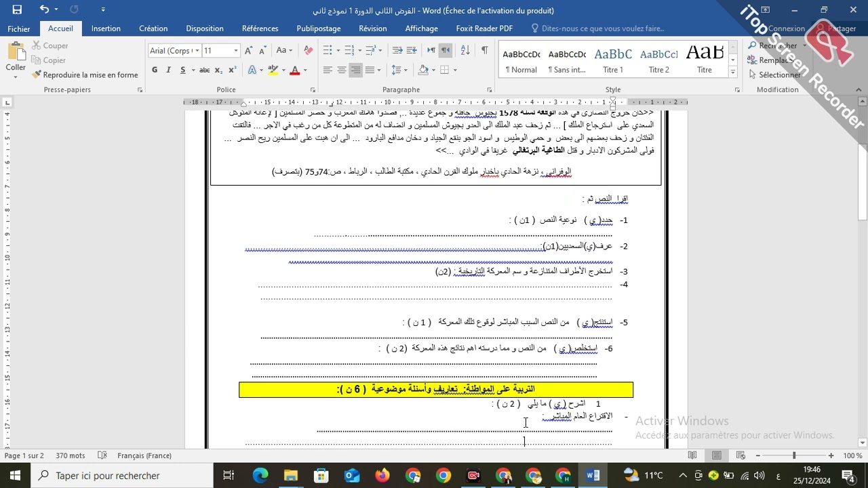This screenshot has width=868, height=488.
Task: Open the font size 11 dropdown
Action: click(x=235, y=51)
